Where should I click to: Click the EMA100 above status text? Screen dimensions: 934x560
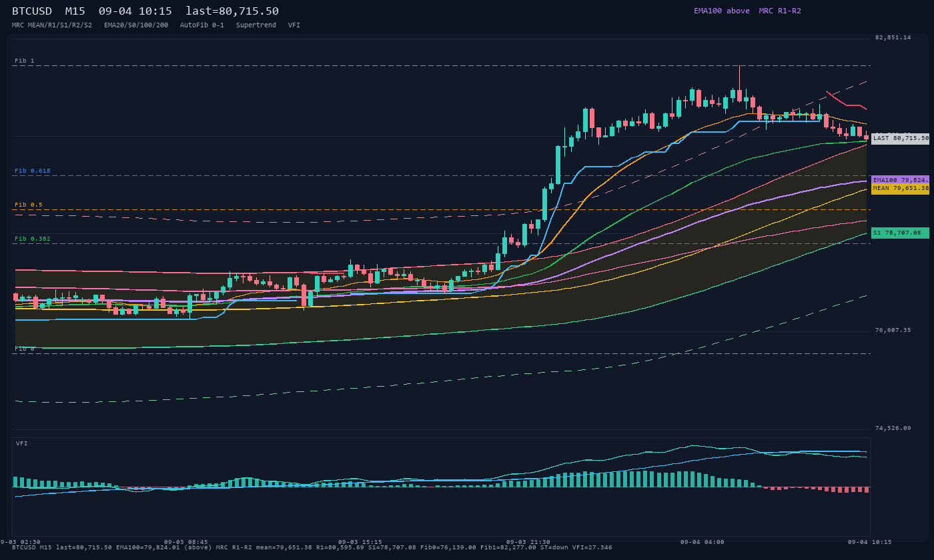(x=721, y=11)
